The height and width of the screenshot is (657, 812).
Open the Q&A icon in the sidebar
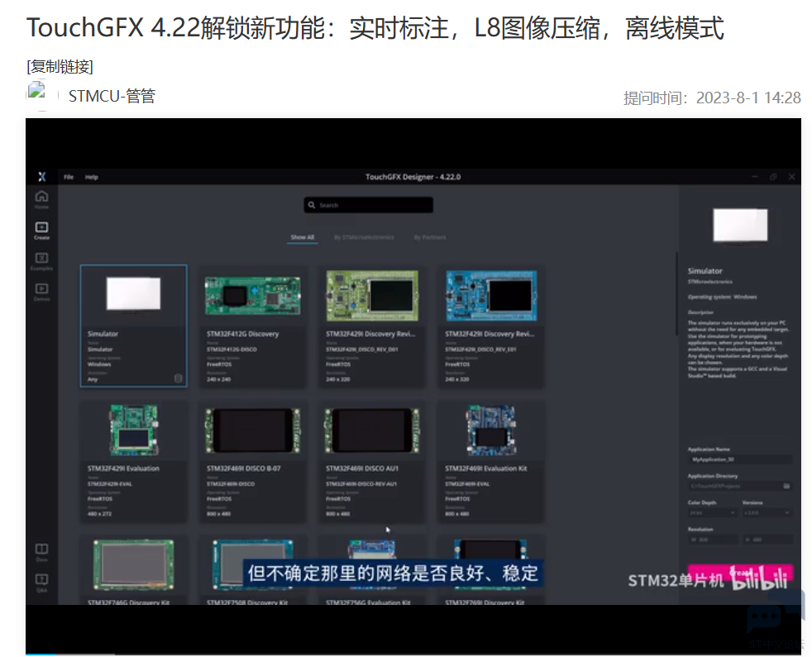42,583
